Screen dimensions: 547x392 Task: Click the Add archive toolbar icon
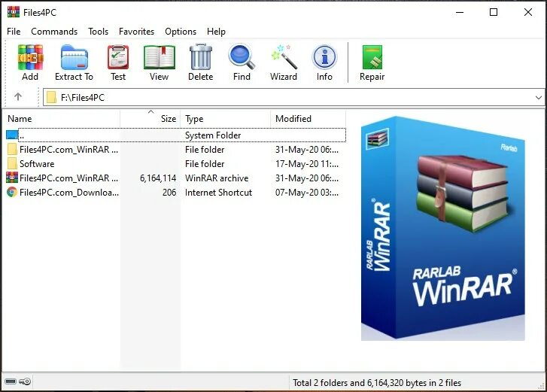[30, 57]
